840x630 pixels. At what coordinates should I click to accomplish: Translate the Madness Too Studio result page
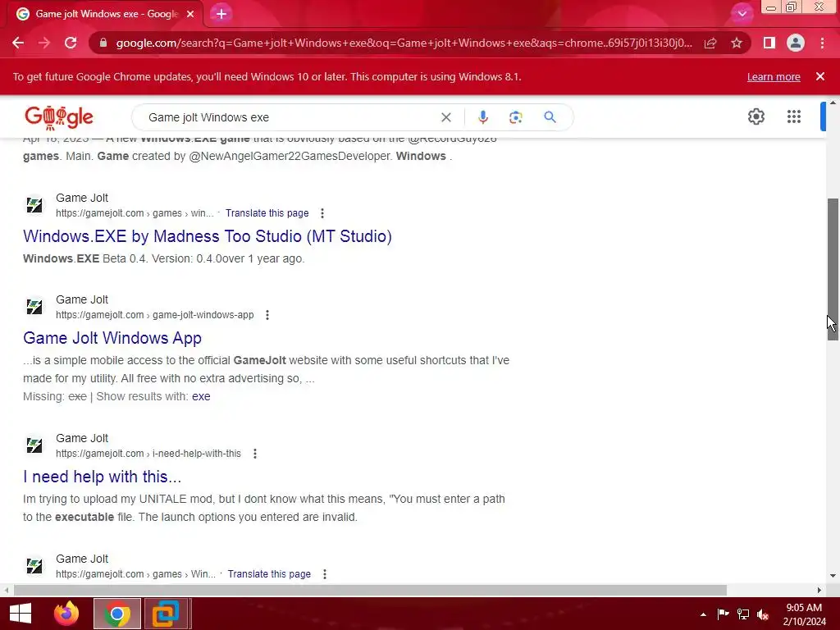pyautogui.click(x=267, y=213)
